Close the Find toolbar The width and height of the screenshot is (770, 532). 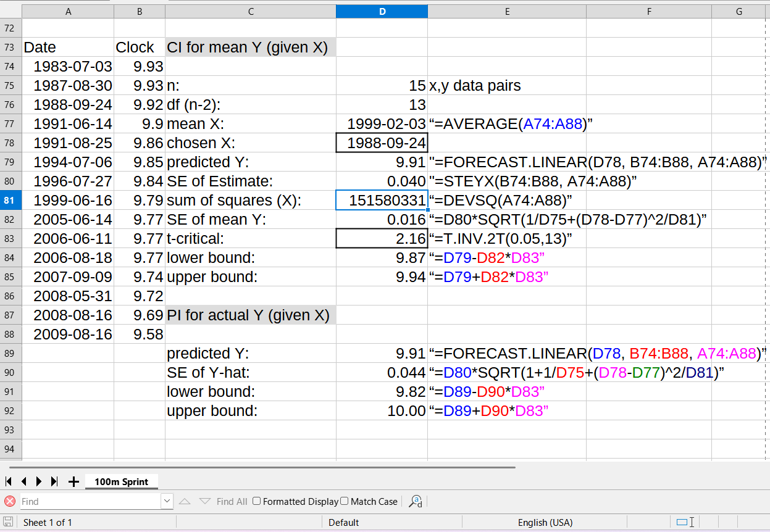(x=10, y=501)
